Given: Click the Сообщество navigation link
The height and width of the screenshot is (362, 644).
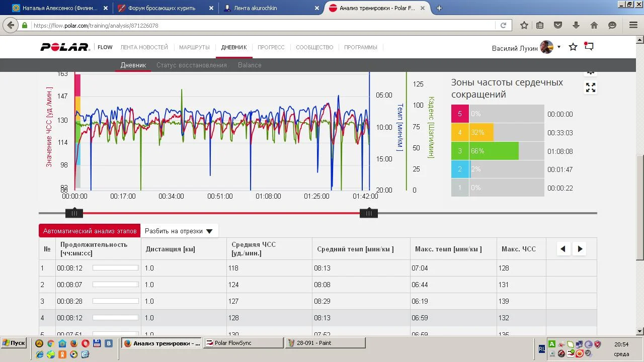Looking at the screenshot, I should click(x=314, y=47).
